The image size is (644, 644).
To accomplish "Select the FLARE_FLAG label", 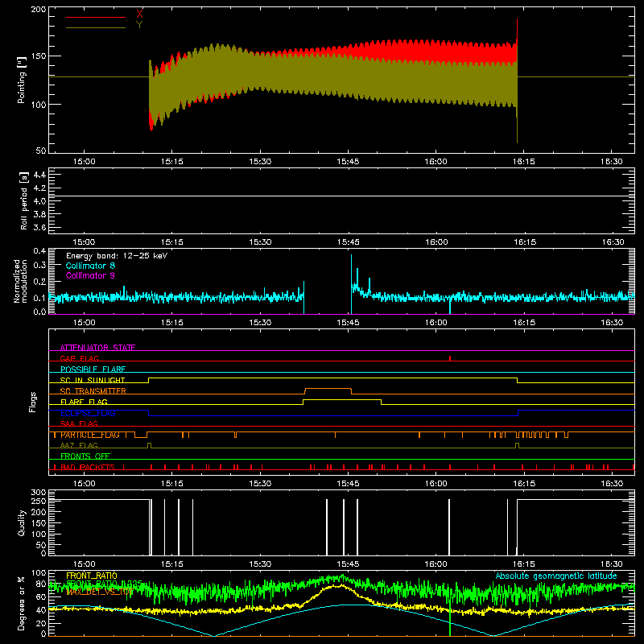I will tap(84, 402).
